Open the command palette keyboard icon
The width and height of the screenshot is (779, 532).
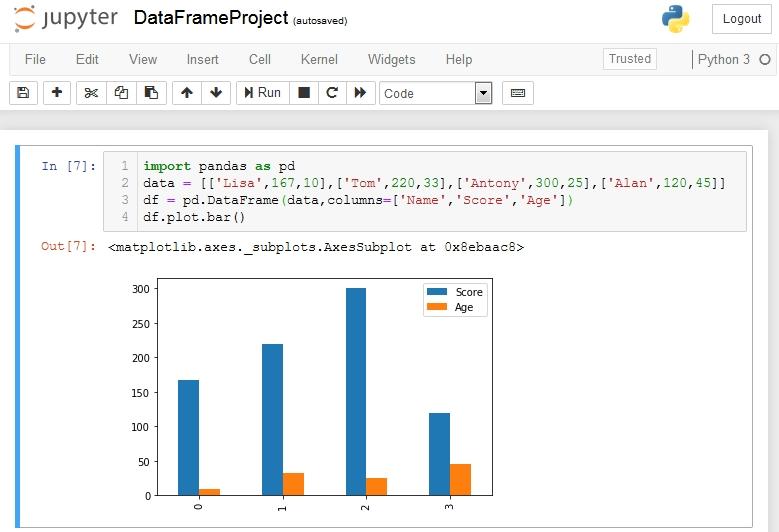(518, 93)
